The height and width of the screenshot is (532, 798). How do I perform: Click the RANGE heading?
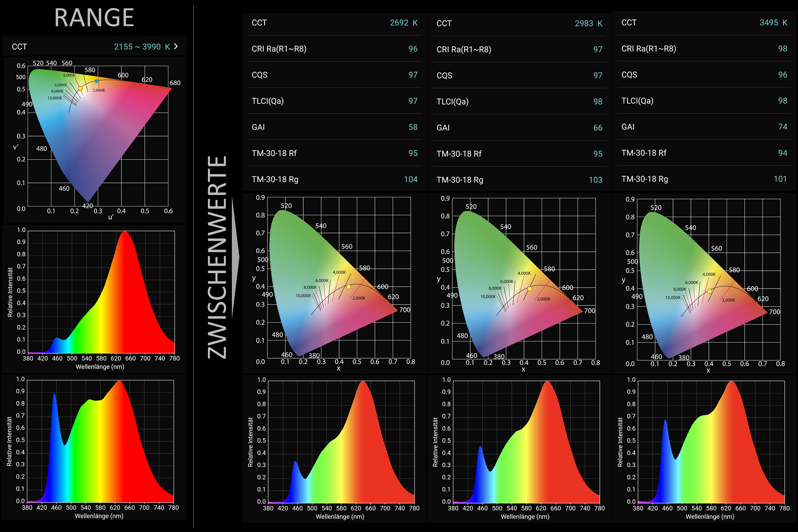click(94, 18)
